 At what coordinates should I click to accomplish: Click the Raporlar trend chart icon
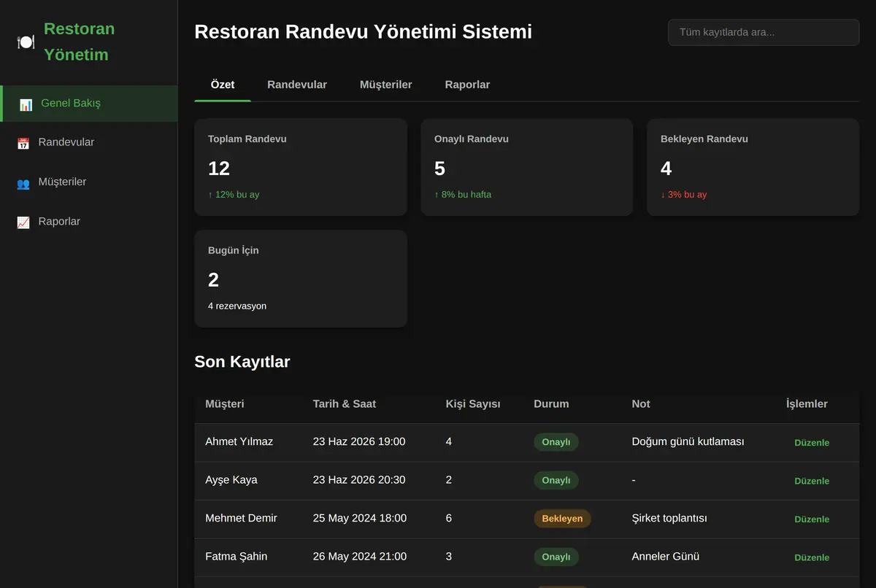pyautogui.click(x=23, y=222)
